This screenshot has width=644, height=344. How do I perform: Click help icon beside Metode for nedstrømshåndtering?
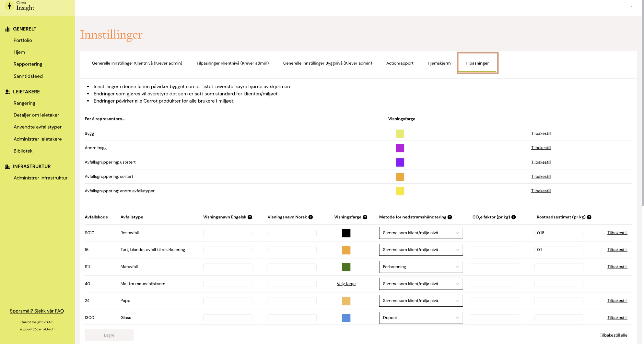click(x=450, y=217)
